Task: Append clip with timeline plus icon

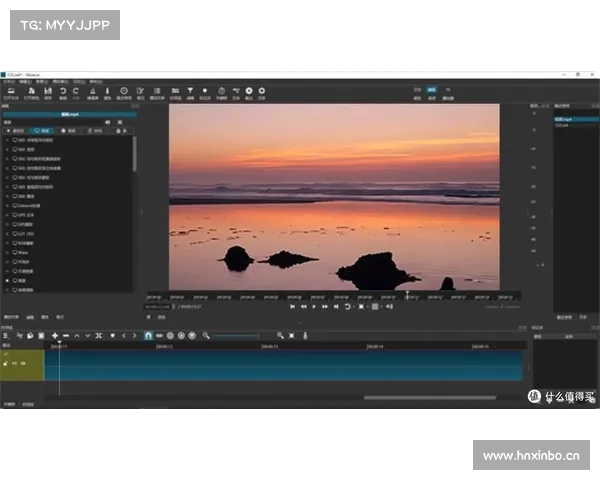Action: pyautogui.click(x=55, y=335)
